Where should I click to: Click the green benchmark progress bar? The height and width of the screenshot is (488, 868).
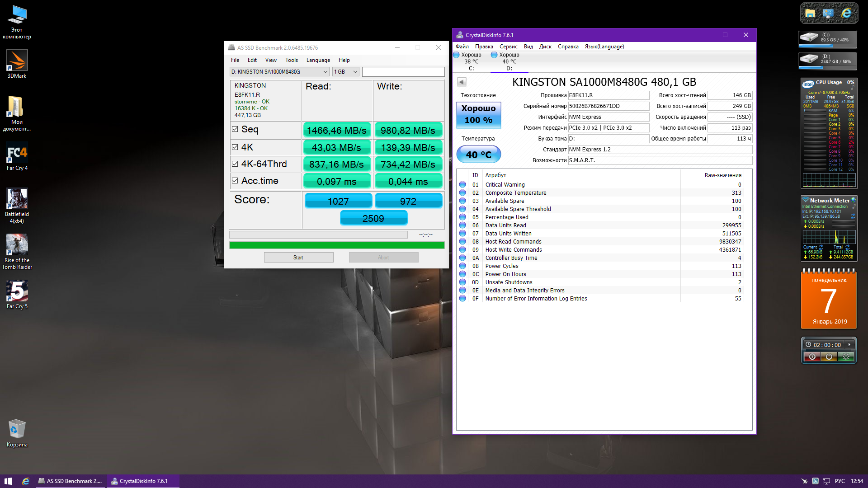click(337, 245)
